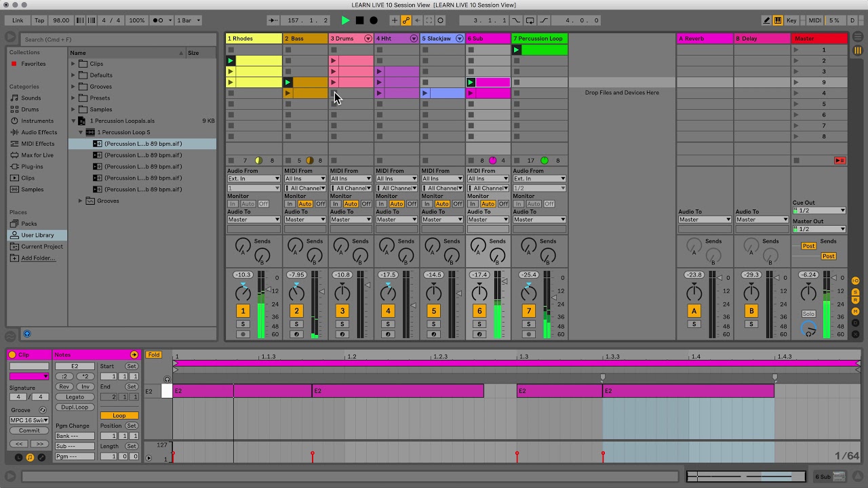Enable Loop in the Clip panel

pyautogui.click(x=119, y=415)
